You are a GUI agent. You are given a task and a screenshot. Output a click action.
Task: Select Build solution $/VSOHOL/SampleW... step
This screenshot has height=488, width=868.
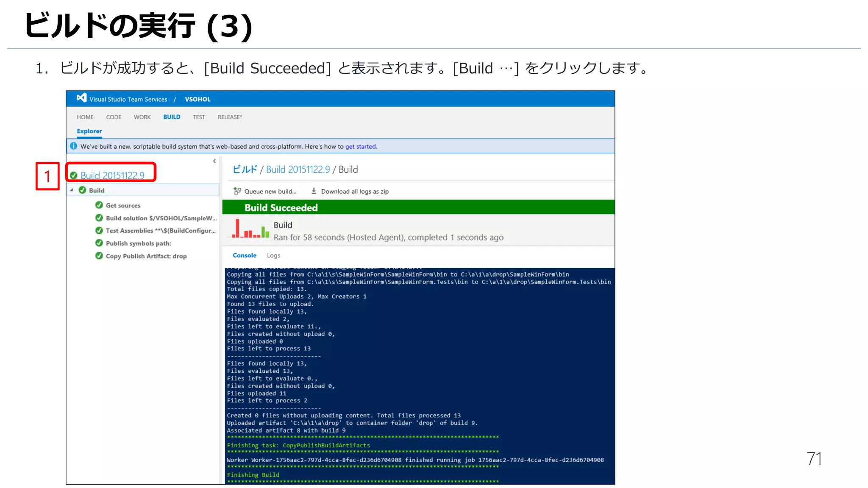tap(161, 218)
